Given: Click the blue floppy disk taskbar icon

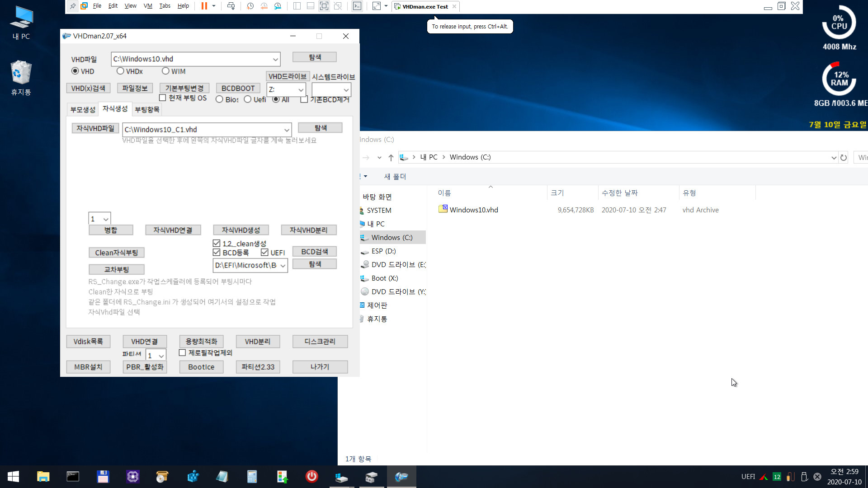Looking at the screenshot, I should point(103,477).
